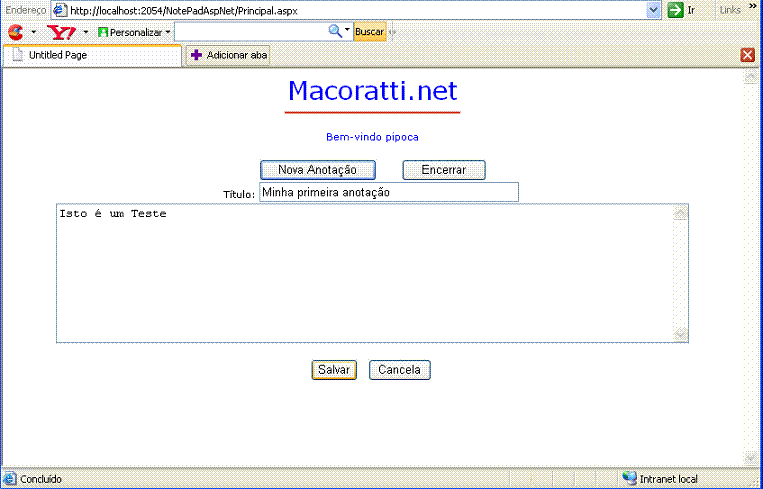Click inside the Isto é um Teste textarea
The width and height of the screenshot is (763, 489).
click(372, 273)
